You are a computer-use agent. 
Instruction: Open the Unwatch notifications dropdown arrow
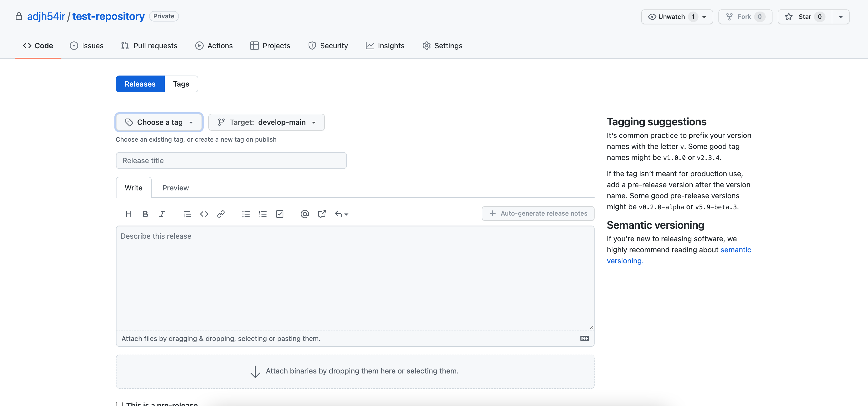pos(704,17)
